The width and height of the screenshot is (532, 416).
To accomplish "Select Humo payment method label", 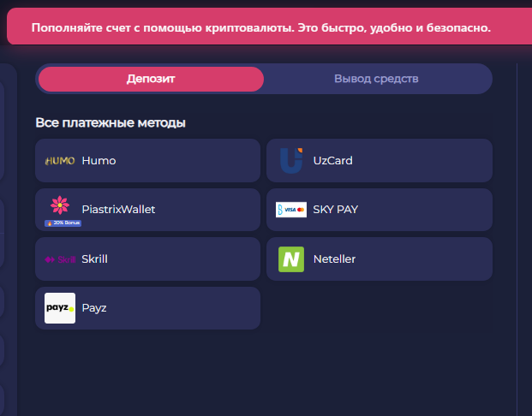I will pyautogui.click(x=99, y=160).
